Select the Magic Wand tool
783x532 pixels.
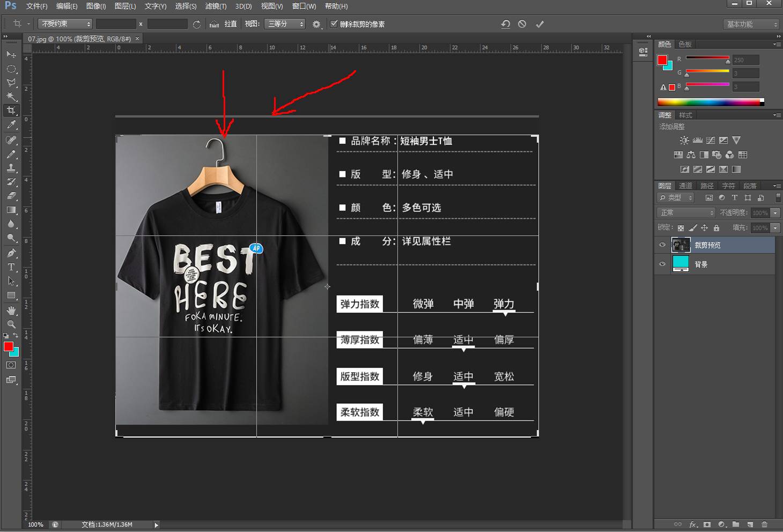[x=11, y=97]
